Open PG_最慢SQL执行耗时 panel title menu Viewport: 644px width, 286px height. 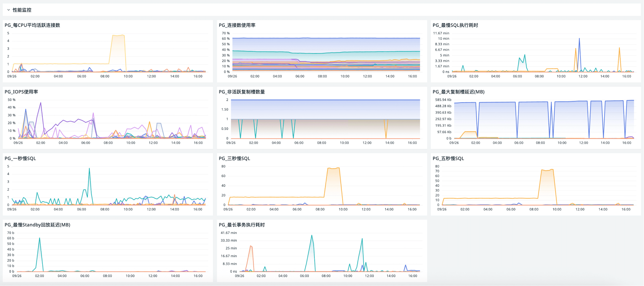[455, 25]
